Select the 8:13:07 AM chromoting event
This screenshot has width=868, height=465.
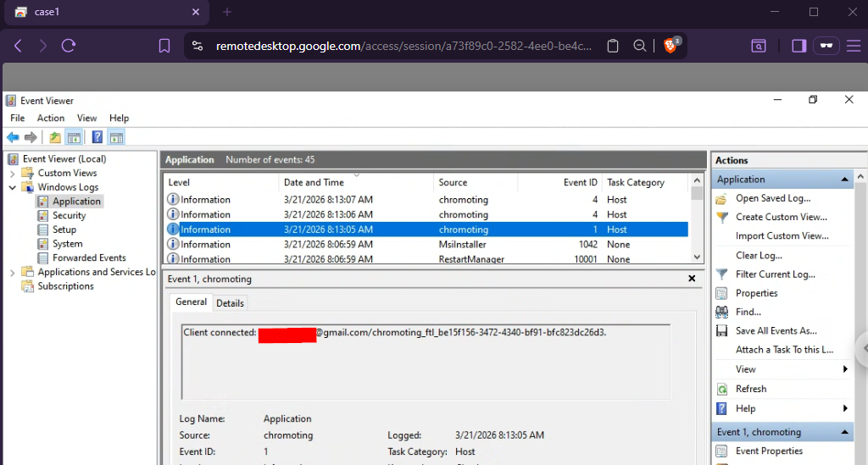426,200
